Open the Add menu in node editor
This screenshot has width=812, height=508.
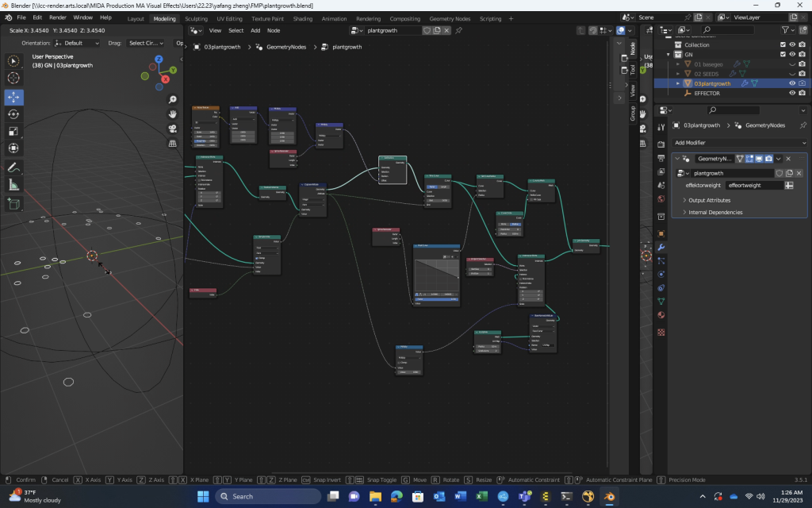click(255, 30)
